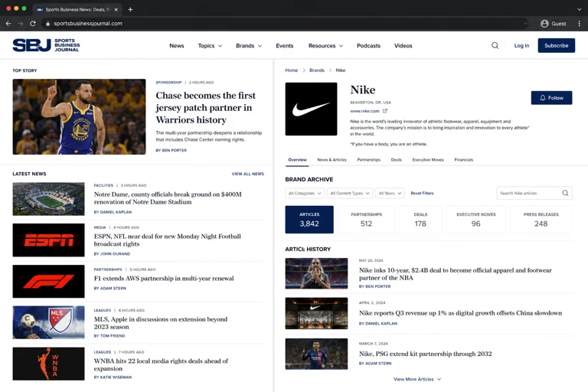Click the Brands breadcrumb link
This screenshot has height=392, width=588.
pyautogui.click(x=316, y=70)
